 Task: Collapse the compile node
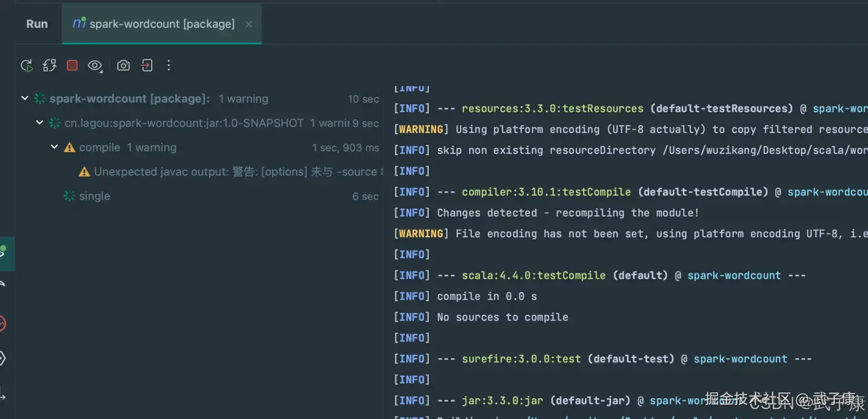54,147
